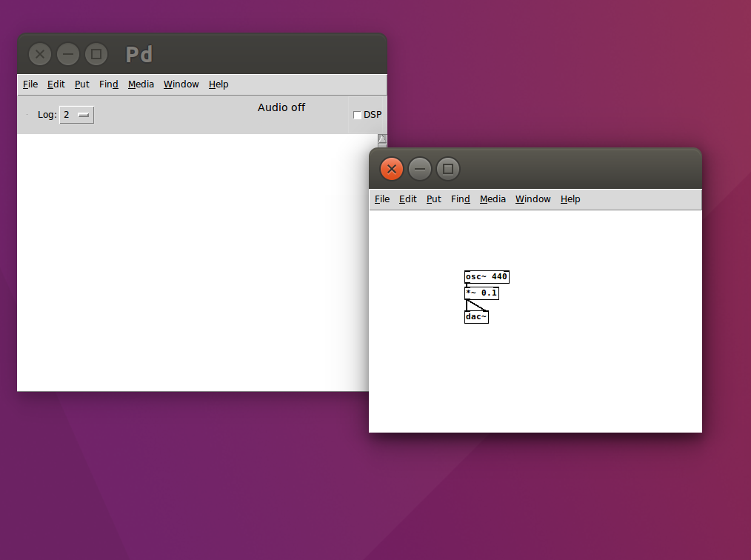
Task: Open Edit menu in Pd main window
Action: (x=56, y=84)
